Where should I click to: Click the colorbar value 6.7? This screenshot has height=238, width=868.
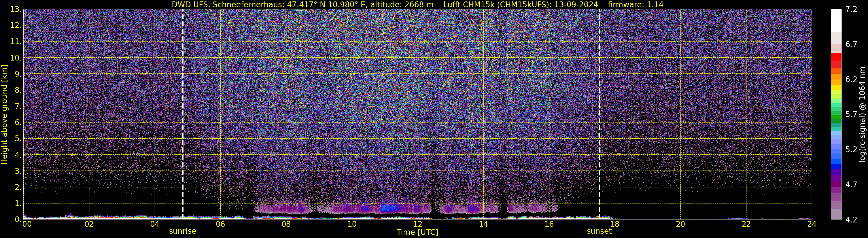point(851,44)
